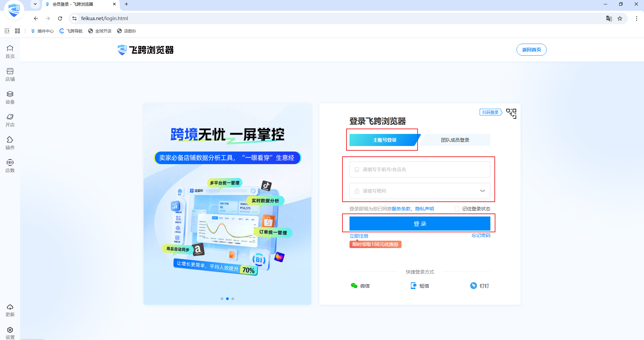
Task: Reload the page with the refresh icon
Action: [x=60, y=18]
